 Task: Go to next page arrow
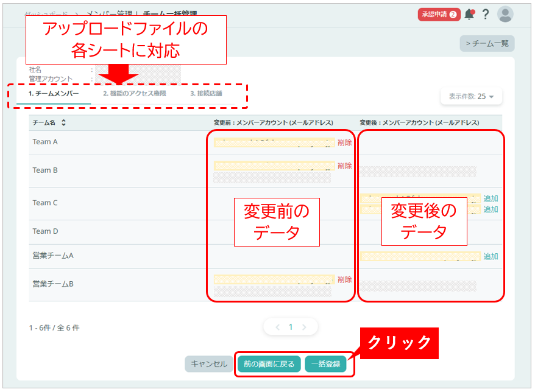point(304,327)
